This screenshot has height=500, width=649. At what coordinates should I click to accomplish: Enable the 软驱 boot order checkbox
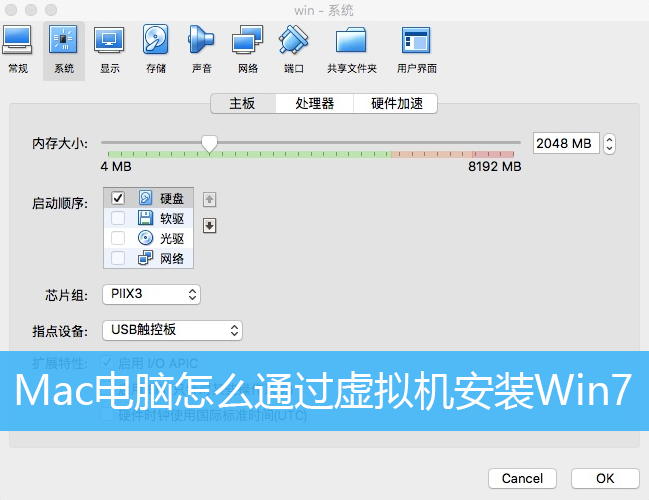[x=118, y=218]
